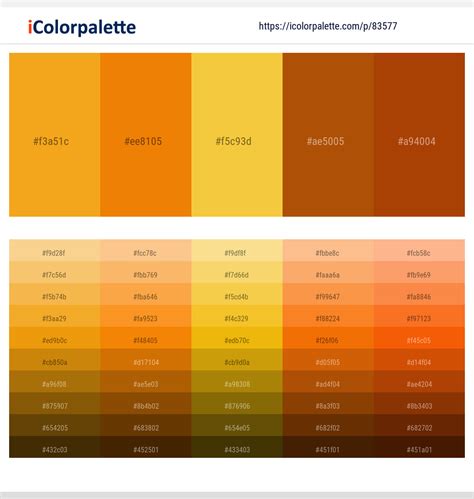Image resolution: width=474 pixels, height=499 pixels.
Task: Pick the #fcc78c tint cell
Action: point(146,250)
